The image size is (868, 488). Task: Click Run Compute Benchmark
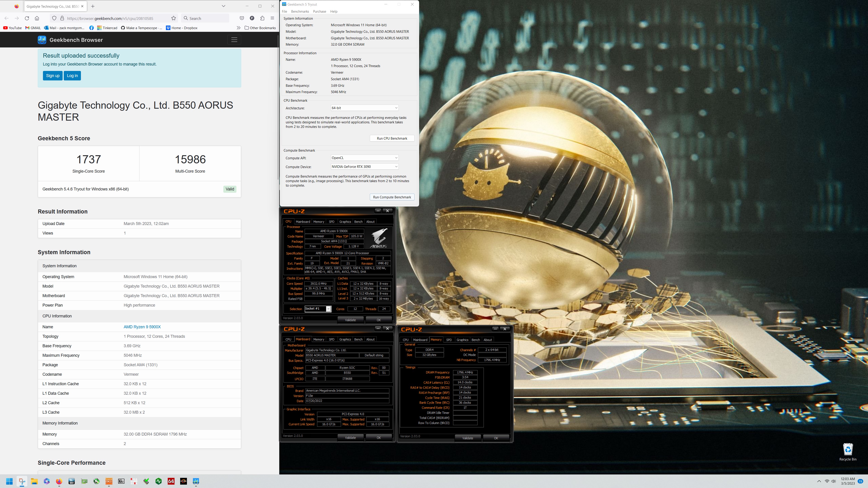point(392,197)
